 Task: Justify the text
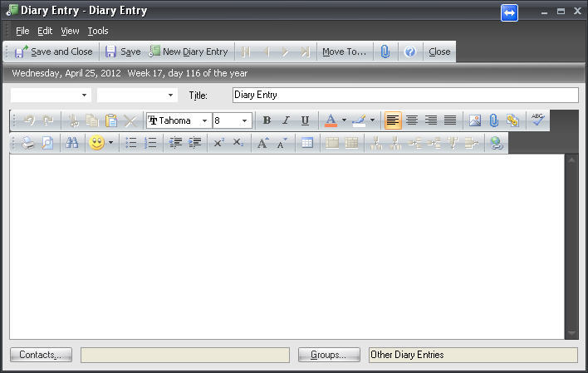point(450,120)
